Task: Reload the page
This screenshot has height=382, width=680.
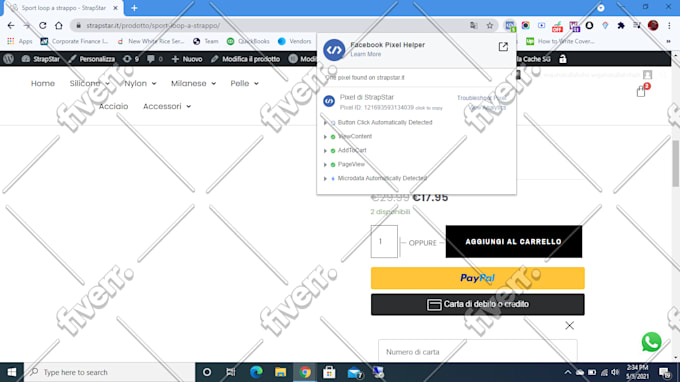Action: point(42,26)
